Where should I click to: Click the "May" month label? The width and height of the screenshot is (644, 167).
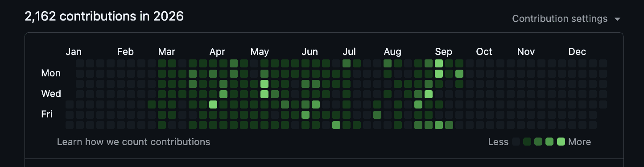click(260, 52)
